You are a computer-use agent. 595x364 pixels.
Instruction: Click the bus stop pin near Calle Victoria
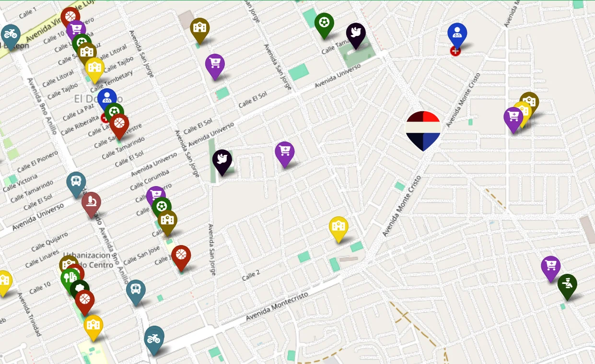(x=76, y=184)
